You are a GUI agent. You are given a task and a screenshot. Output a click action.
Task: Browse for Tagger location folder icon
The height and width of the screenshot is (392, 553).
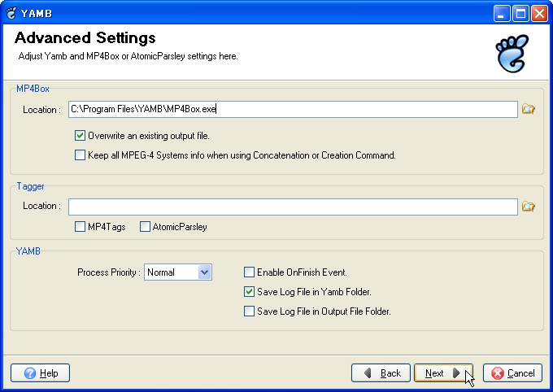[x=529, y=207]
